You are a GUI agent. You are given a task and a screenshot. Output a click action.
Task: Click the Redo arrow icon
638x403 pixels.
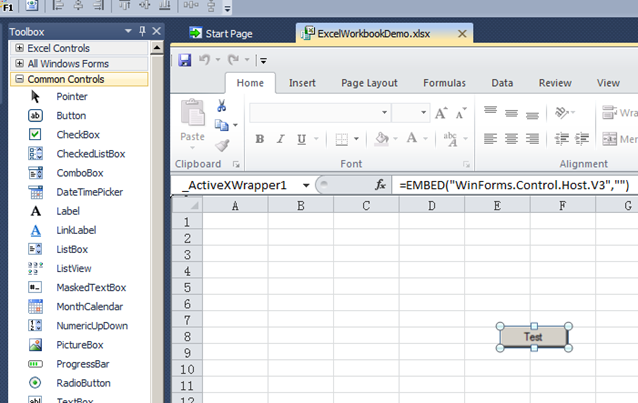(234, 60)
